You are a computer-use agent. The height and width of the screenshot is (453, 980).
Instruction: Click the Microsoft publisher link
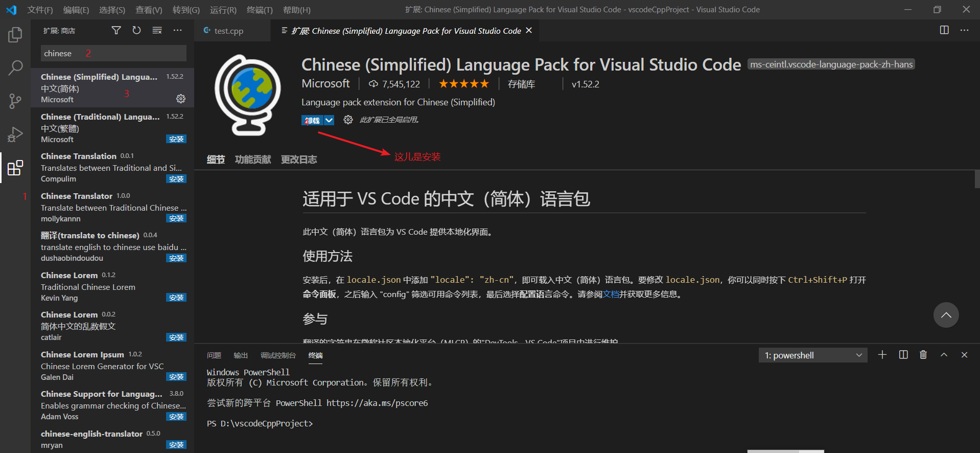(325, 83)
